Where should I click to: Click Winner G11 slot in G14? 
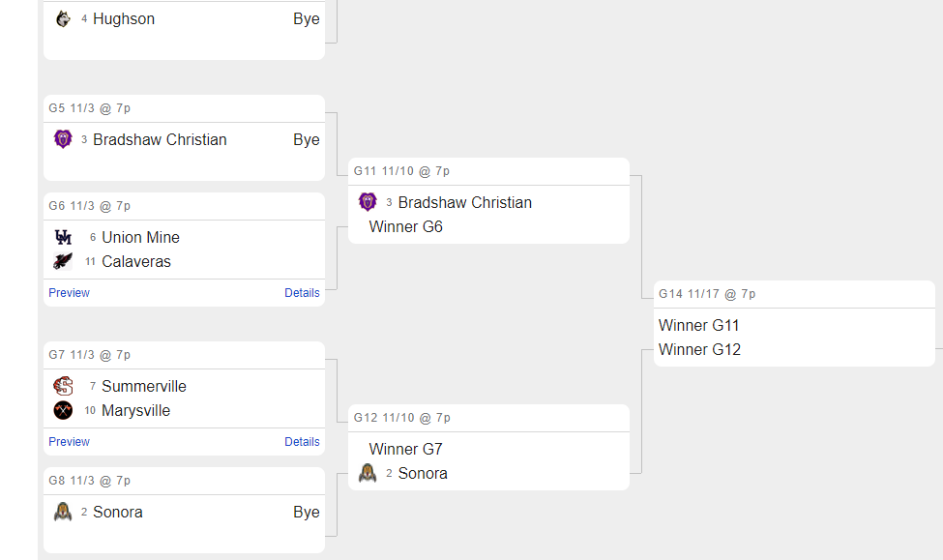(x=699, y=325)
